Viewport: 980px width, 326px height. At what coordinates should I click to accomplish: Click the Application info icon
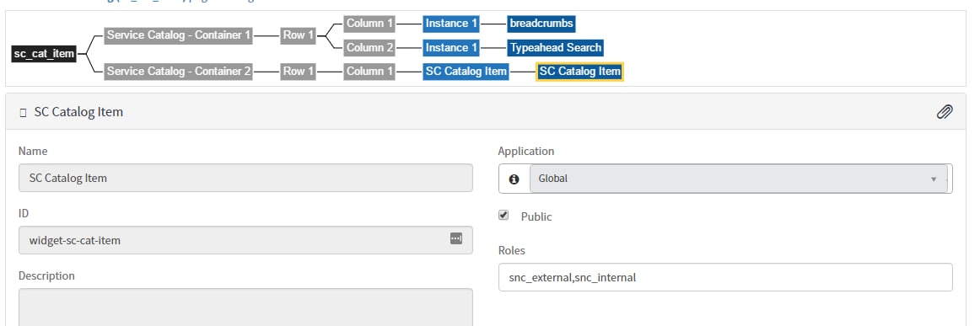(x=514, y=179)
